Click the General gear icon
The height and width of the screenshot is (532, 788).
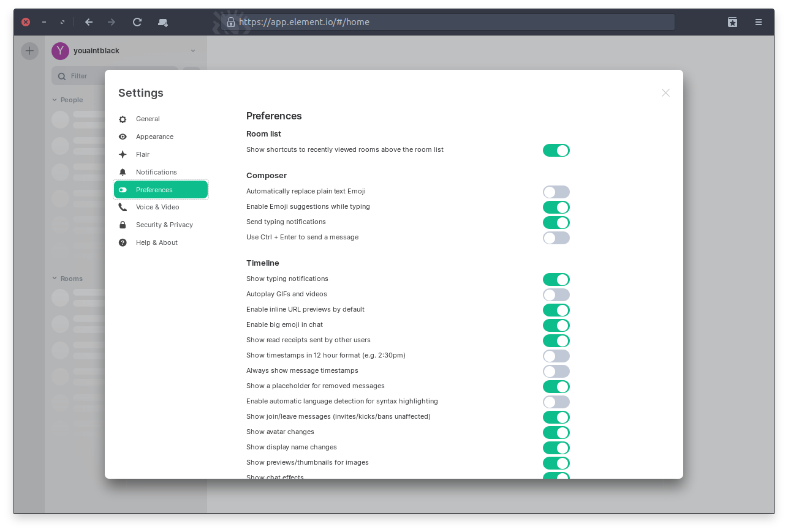(x=123, y=119)
